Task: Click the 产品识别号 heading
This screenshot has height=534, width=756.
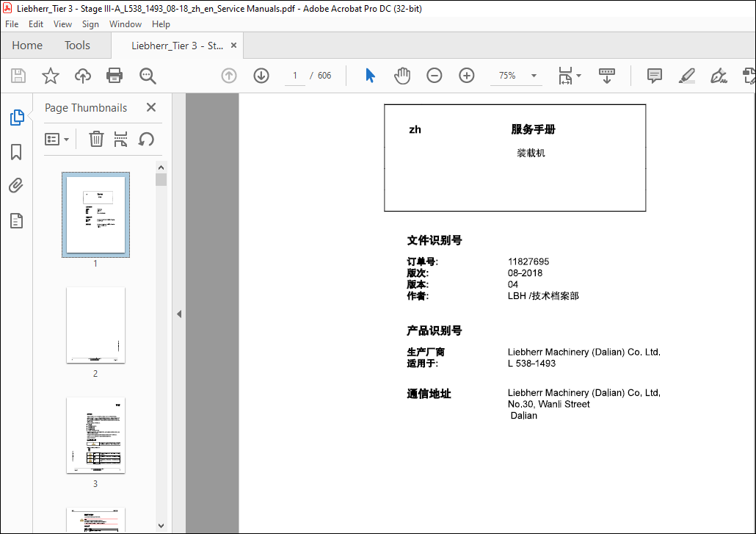Action: point(435,331)
